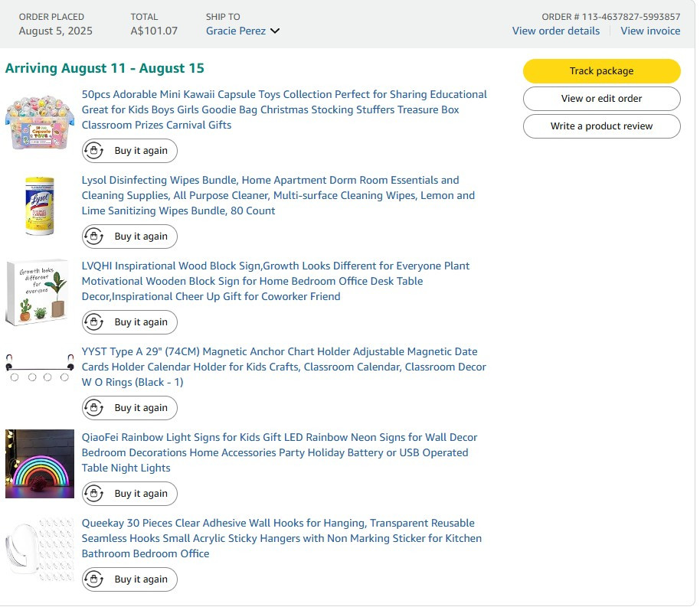Open View order details link
The width and height of the screenshot is (700, 607).
(556, 31)
